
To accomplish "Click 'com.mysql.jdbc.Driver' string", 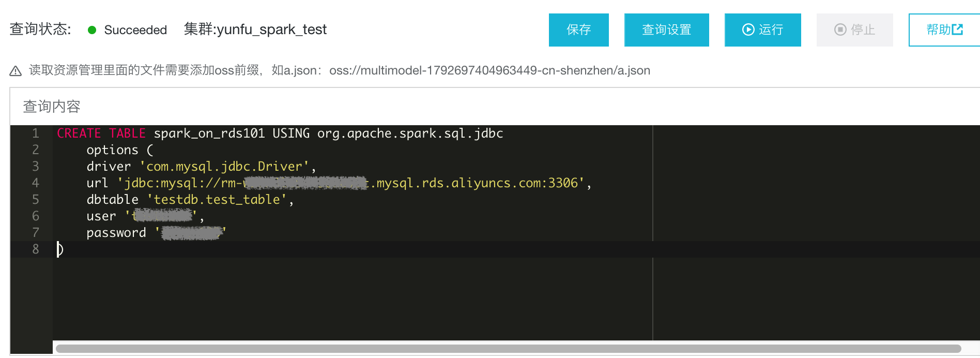I will pyautogui.click(x=224, y=167).
